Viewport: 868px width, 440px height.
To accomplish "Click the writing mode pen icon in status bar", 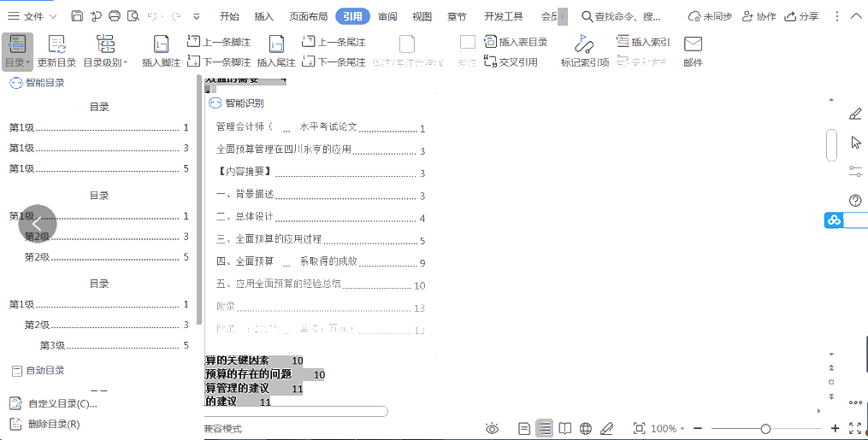I will [606, 428].
